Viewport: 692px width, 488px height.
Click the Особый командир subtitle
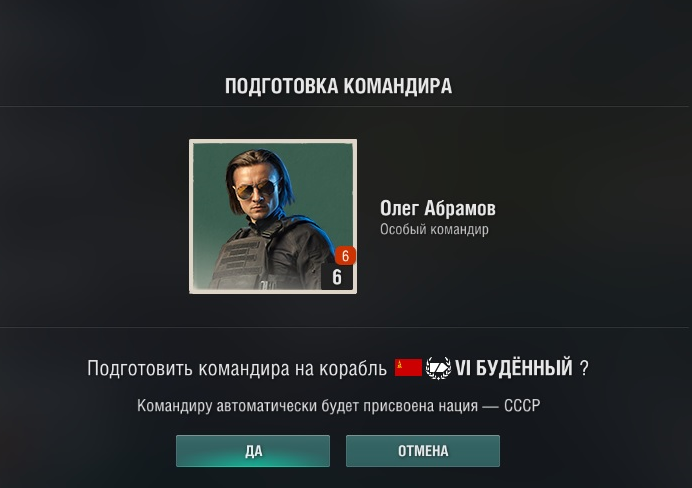pos(434,229)
